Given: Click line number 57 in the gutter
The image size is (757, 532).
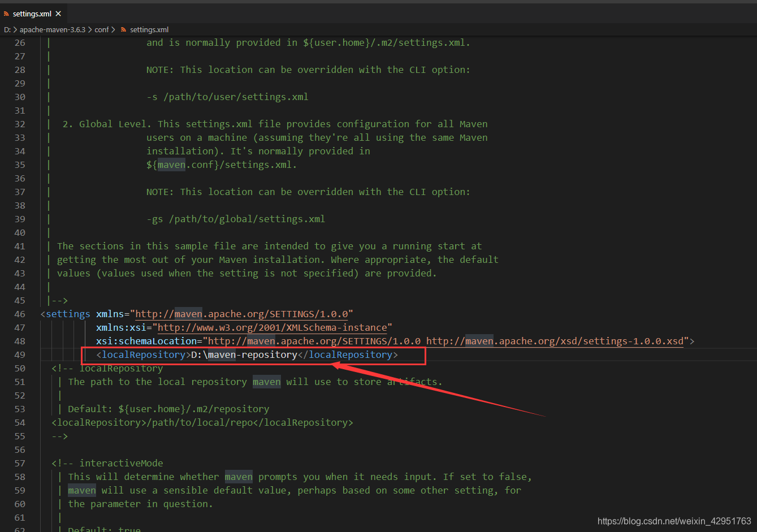Looking at the screenshot, I should [20, 463].
